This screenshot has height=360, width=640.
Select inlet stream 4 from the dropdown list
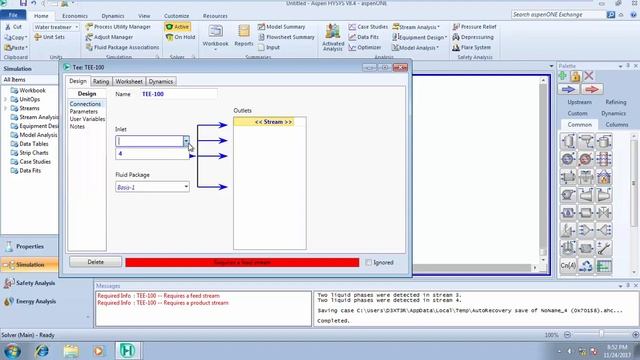tap(152, 153)
